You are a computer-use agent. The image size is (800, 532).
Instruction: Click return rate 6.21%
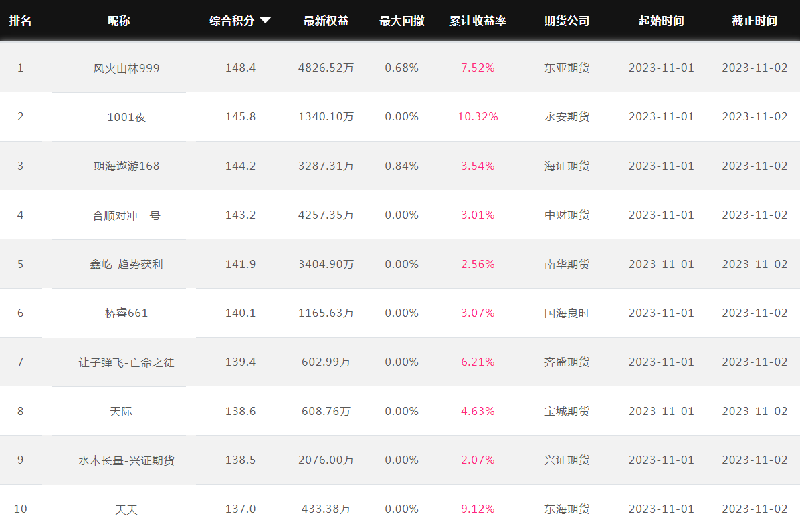tap(478, 362)
